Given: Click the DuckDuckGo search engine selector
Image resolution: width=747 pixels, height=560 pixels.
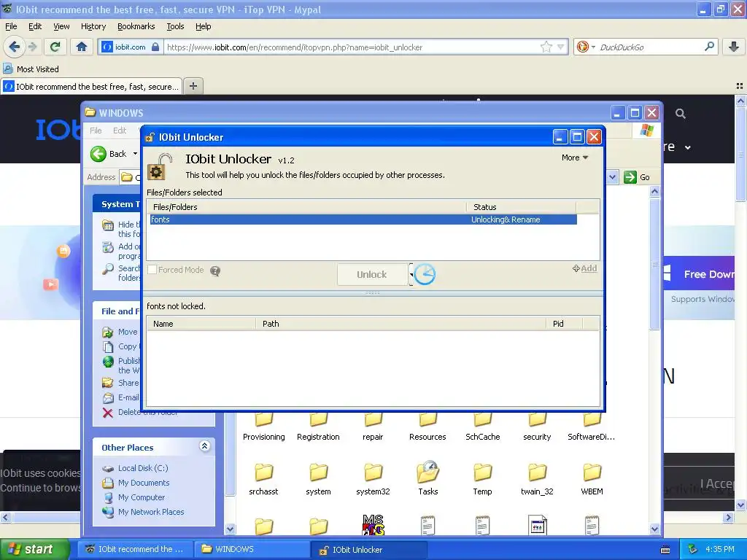Looking at the screenshot, I should click(586, 47).
